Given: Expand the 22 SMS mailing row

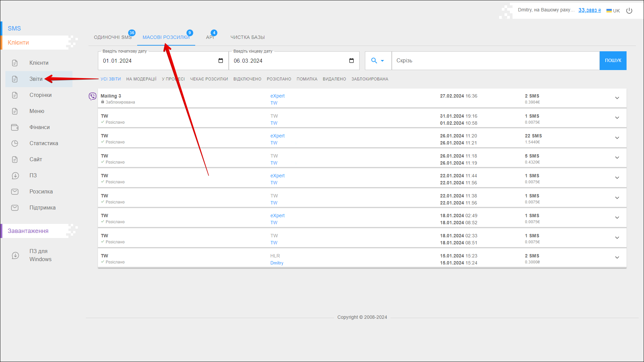Looking at the screenshot, I should (x=617, y=138).
